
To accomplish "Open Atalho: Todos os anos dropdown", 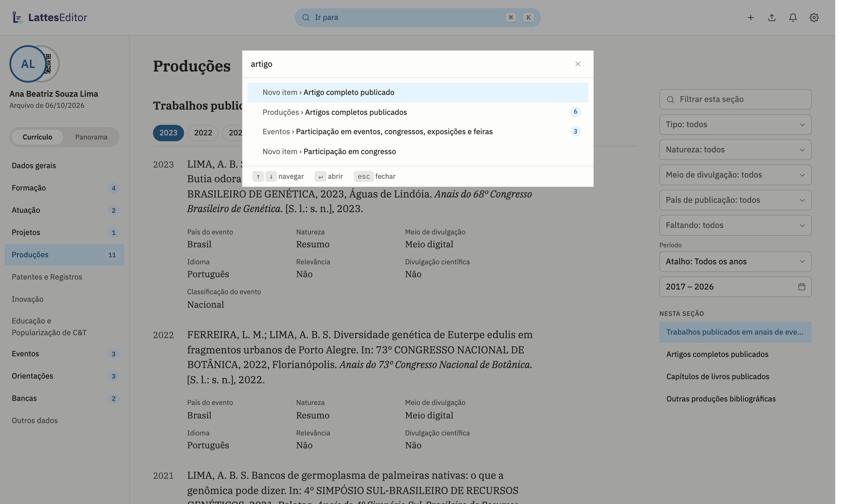I will point(735,261).
